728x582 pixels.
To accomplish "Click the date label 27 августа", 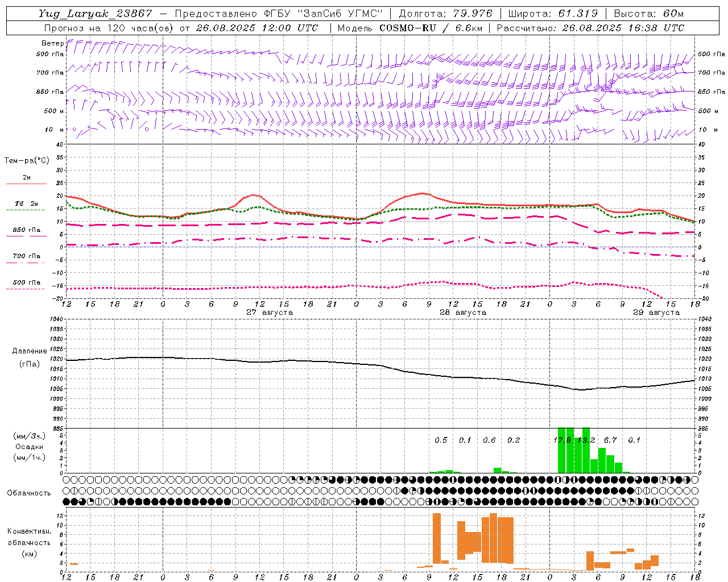I will (270, 313).
